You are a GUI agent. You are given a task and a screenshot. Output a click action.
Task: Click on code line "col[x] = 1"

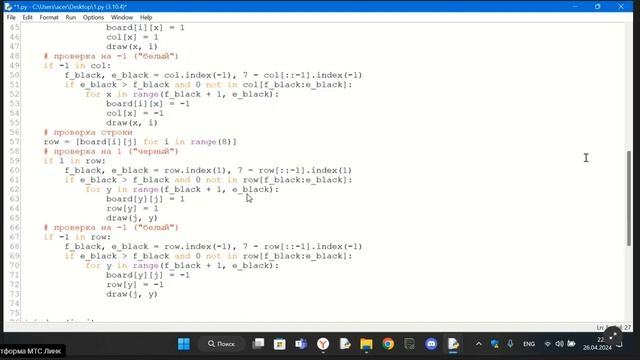pyautogui.click(x=132, y=37)
